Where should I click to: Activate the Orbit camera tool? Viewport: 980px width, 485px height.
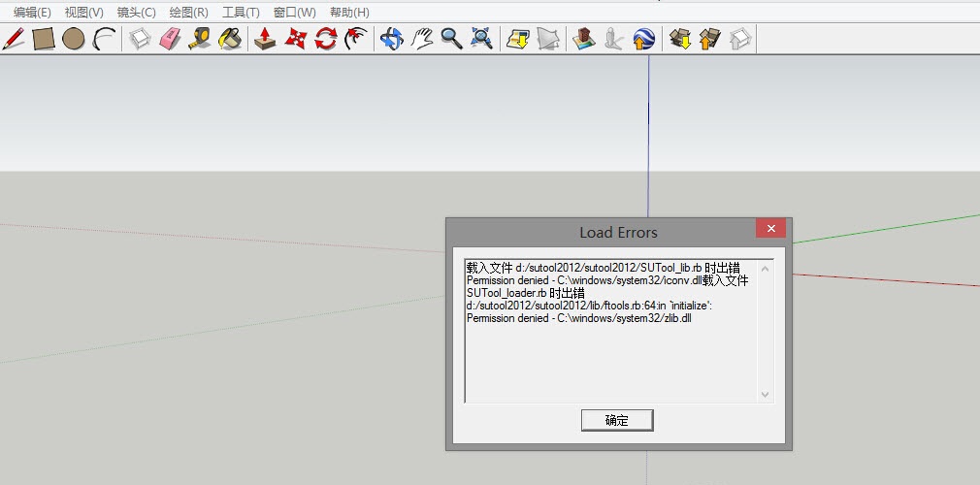coord(391,39)
